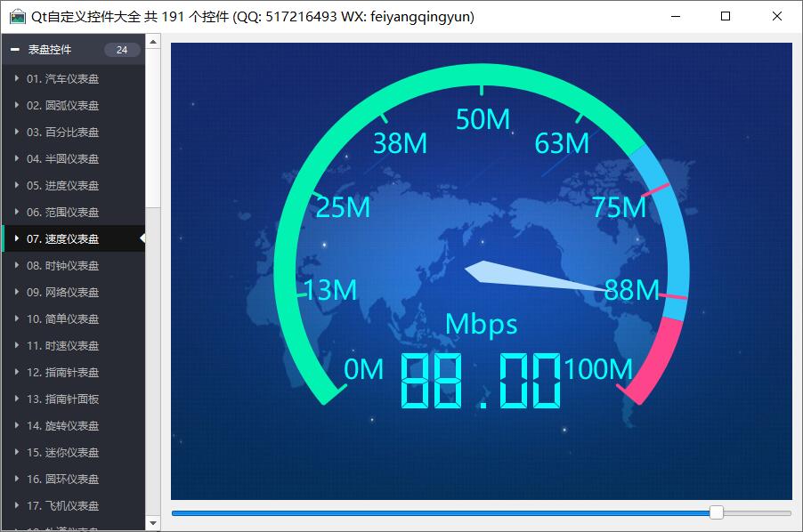The width and height of the screenshot is (803, 532).
Task: Click the 24 count badge
Action: tap(122, 50)
